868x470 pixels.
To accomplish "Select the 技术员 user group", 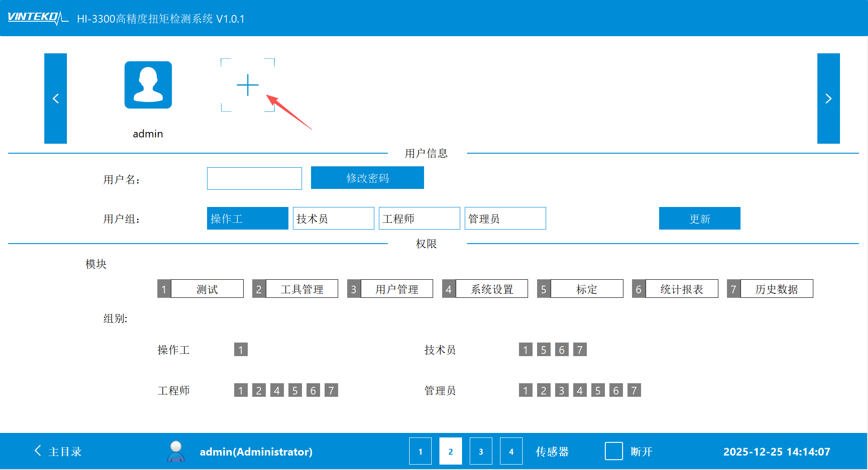I will tap(333, 218).
